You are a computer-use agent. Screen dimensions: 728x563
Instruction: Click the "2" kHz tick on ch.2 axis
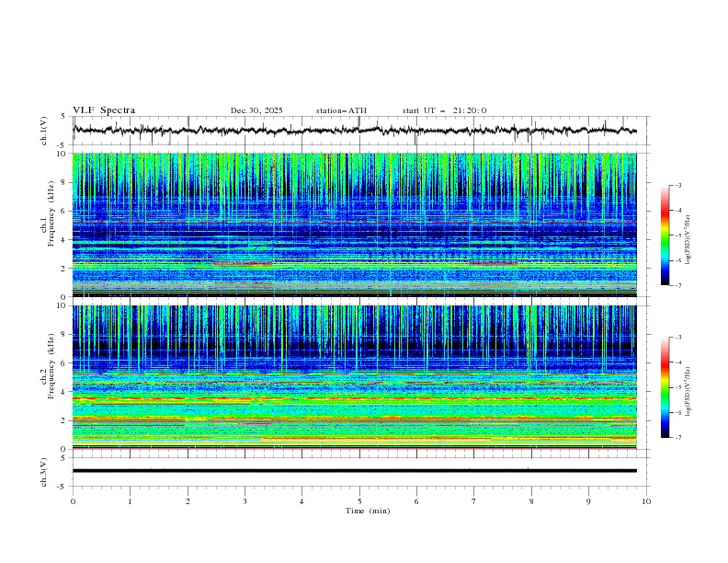pyautogui.click(x=64, y=420)
